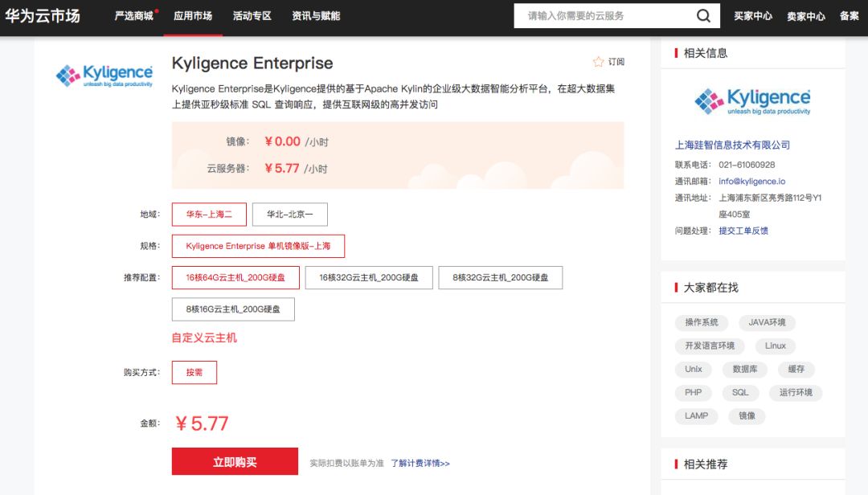Go to 买家中心

pyautogui.click(x=753, y=16)
